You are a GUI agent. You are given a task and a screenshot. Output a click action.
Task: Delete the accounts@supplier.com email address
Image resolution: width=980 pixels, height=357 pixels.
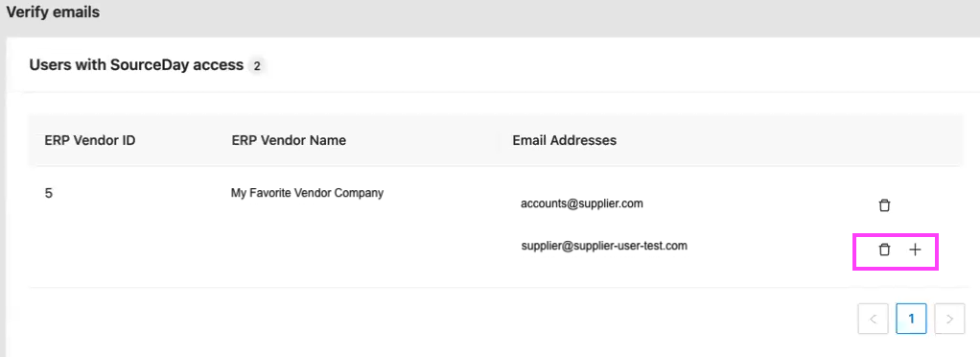pyautogui.click(x=884, y=205)
